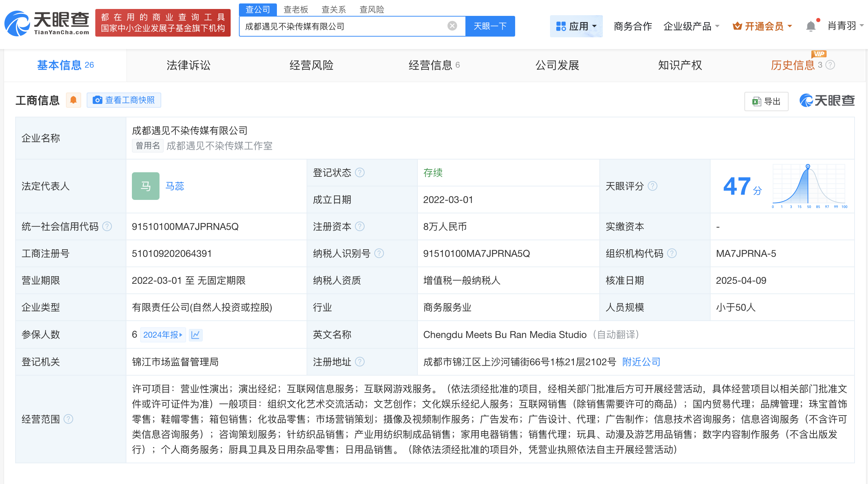
Task: Click the green 马 avatar badge
Action: pos(145,186)
